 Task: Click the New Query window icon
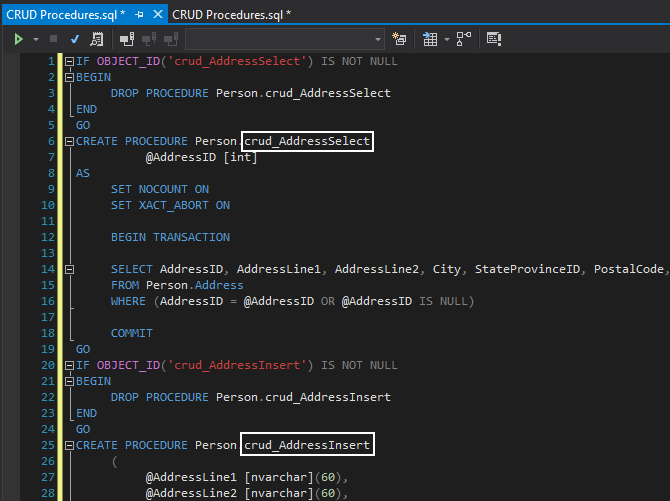pyautogui.click(x=399, y=39)
